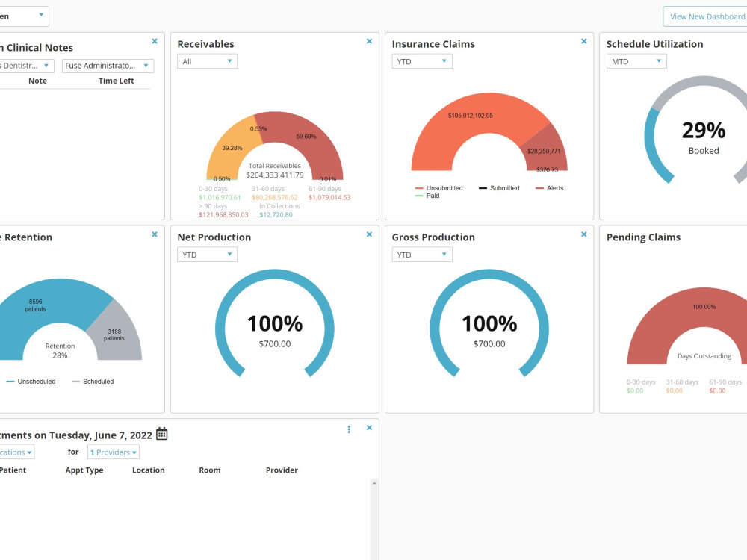Select the 39.28% orange Receivables segment

(232, 148)
